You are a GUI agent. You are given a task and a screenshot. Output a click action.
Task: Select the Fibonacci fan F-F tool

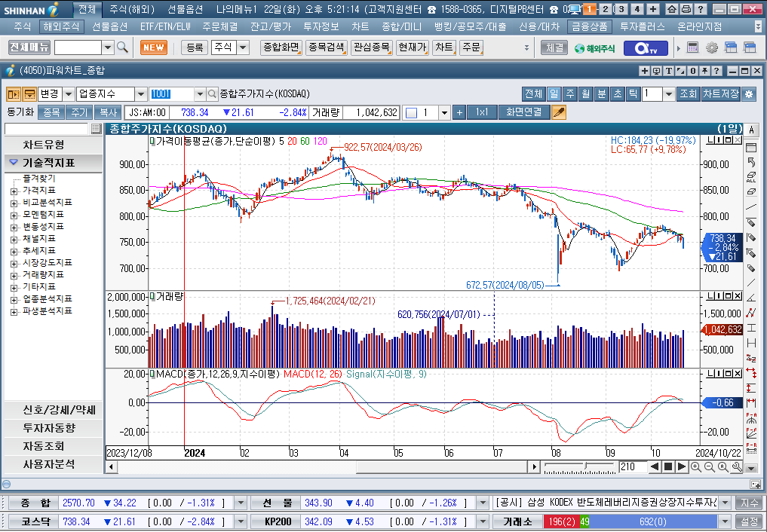tap(751, 433)
